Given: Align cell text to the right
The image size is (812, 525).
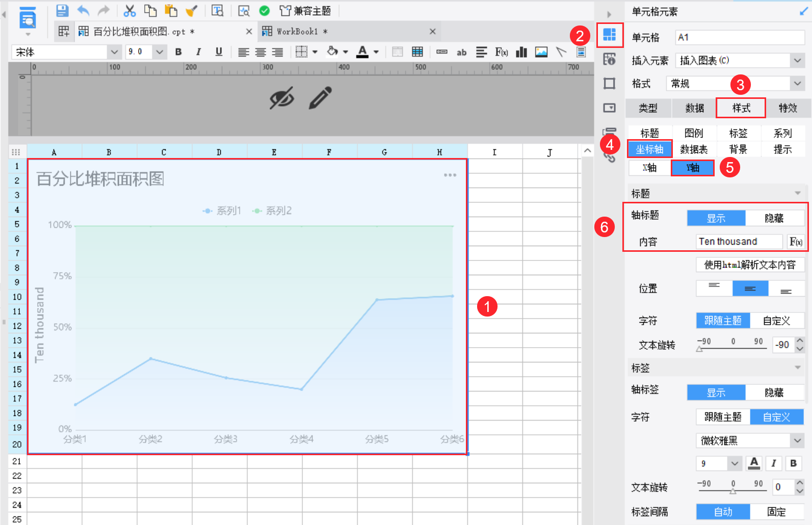Looking at the screenshot, I should tap(277, 52).
